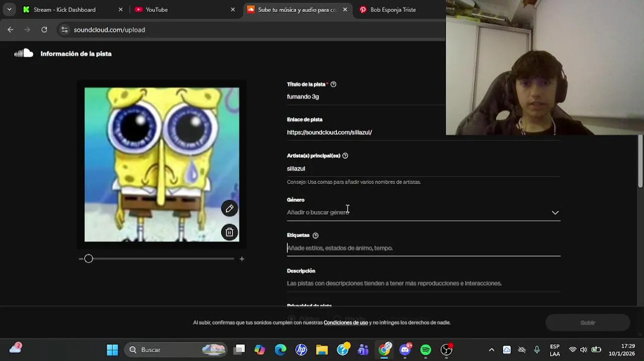
Task: Go back with browser back arrow
Action: click(x=11, y=30)
